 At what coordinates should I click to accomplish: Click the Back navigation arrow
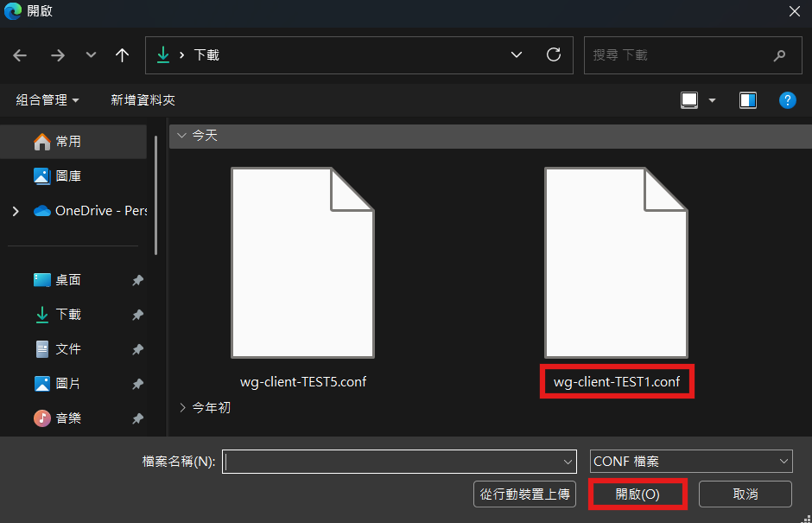pos(20,55)
